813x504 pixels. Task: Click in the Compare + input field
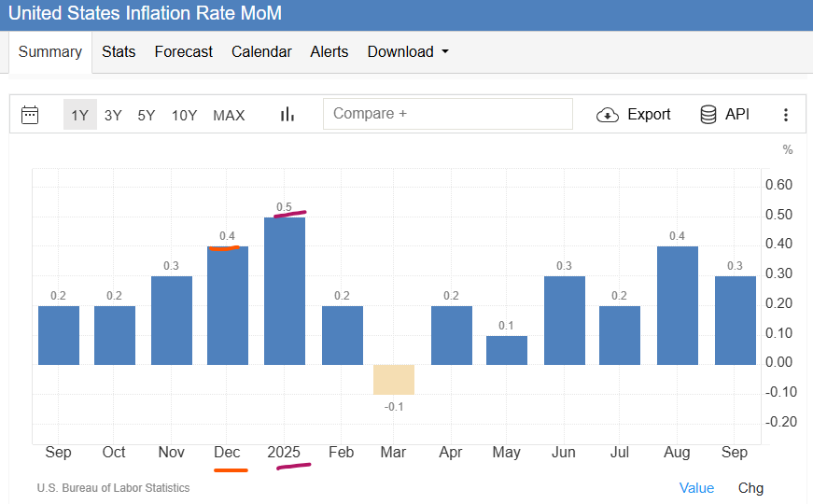pos(448,114)
